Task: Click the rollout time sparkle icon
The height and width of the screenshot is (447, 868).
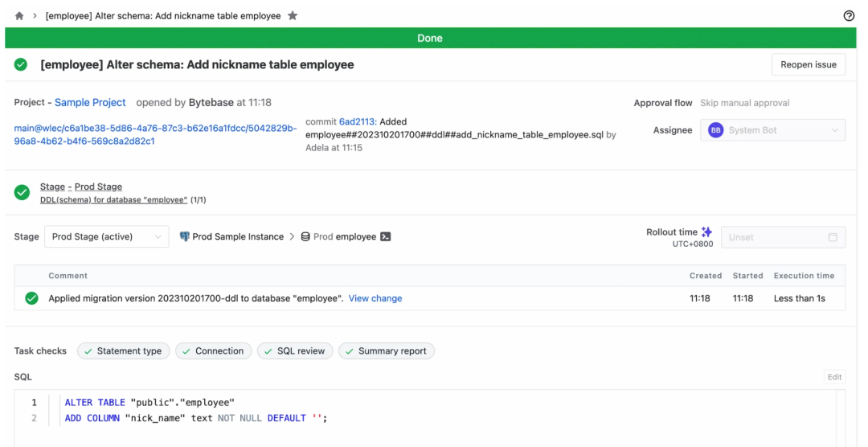Action: (707, 232)
